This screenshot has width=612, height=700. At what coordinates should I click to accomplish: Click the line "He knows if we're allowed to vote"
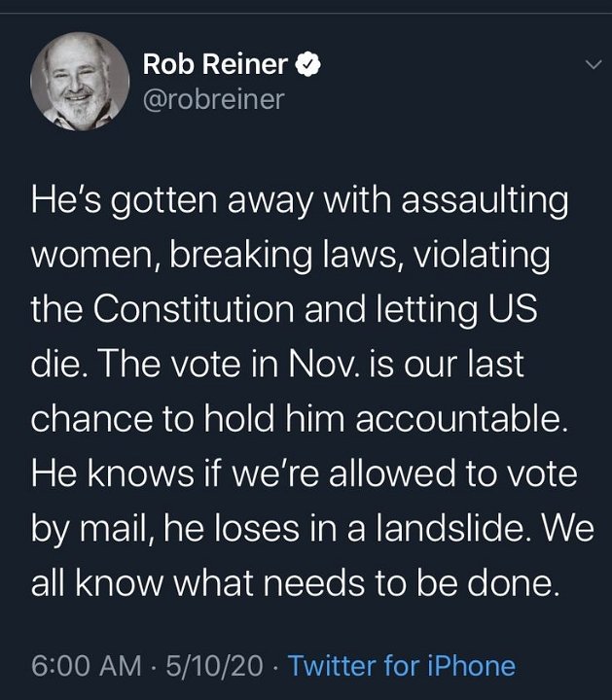point(305,473)
